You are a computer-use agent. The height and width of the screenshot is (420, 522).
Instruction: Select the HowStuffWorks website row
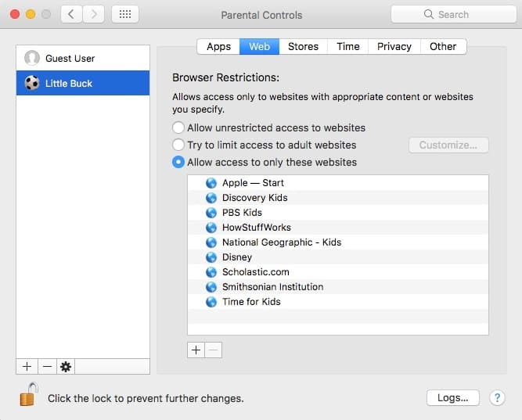[338, 228]
